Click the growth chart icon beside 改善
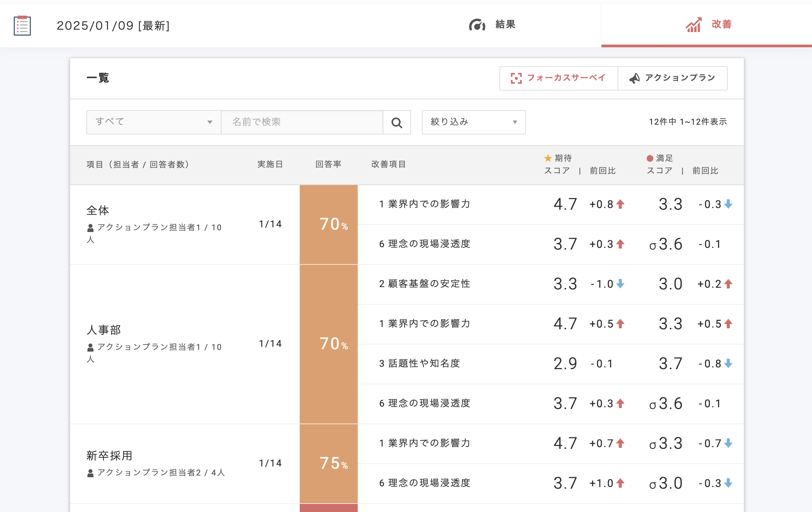 point(694,25)
